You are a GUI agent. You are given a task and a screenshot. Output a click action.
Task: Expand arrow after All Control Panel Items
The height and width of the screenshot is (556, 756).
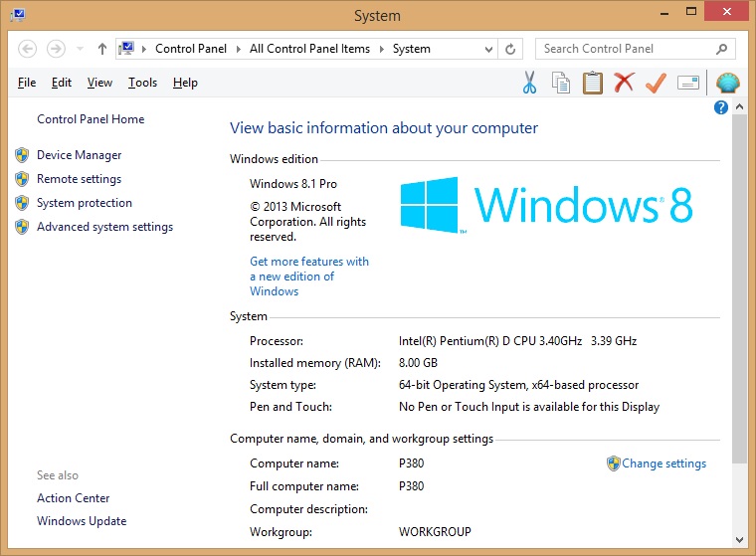coord(381,49)
